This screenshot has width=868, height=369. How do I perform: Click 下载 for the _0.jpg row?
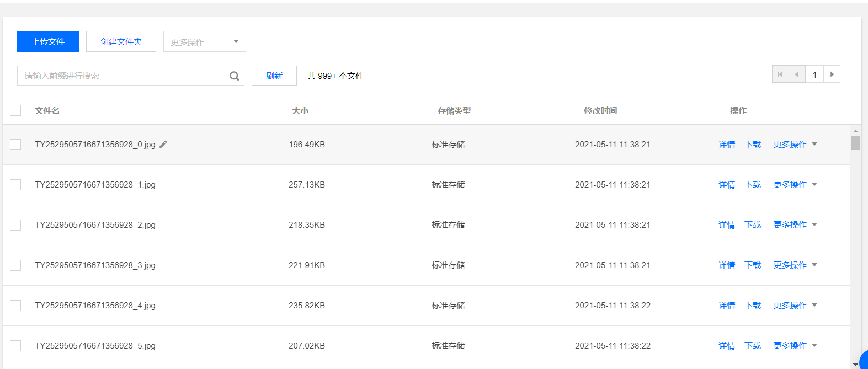[753, 145]
